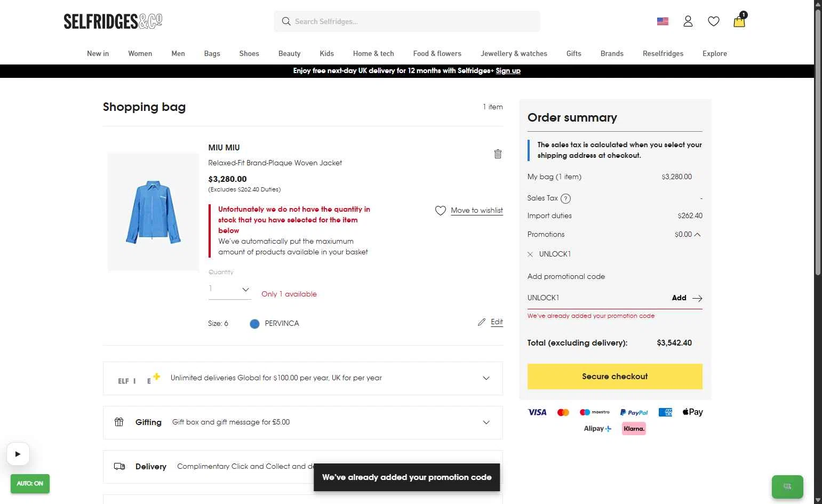Open the Kids menu
Screen dimensions: 822x504
(326, 53)
